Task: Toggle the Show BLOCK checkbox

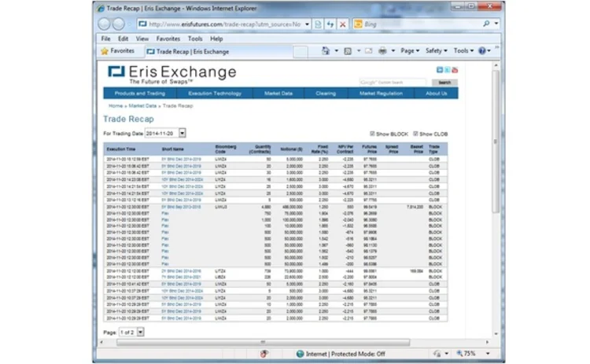Action: coord(372,134)
